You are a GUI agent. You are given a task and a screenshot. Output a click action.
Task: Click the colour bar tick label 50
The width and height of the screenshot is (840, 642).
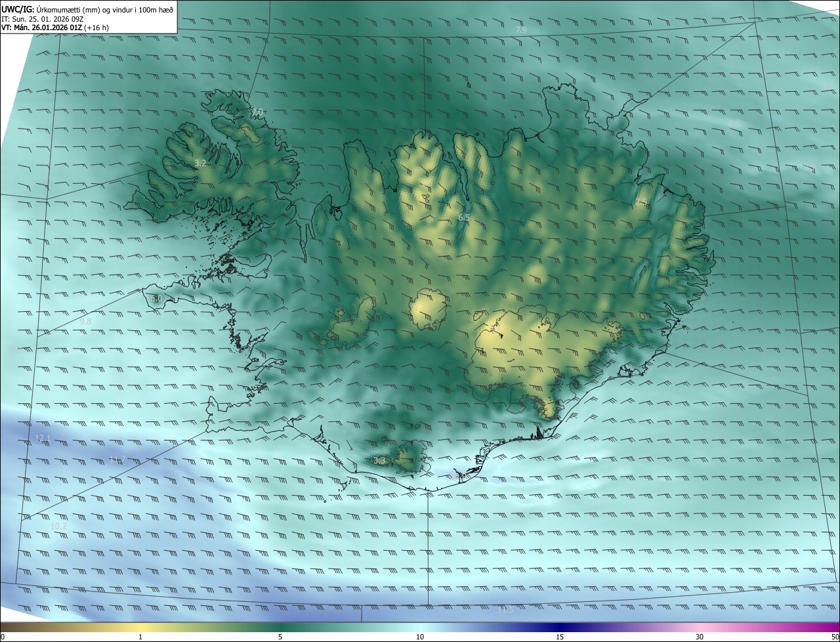coord(835,637)
